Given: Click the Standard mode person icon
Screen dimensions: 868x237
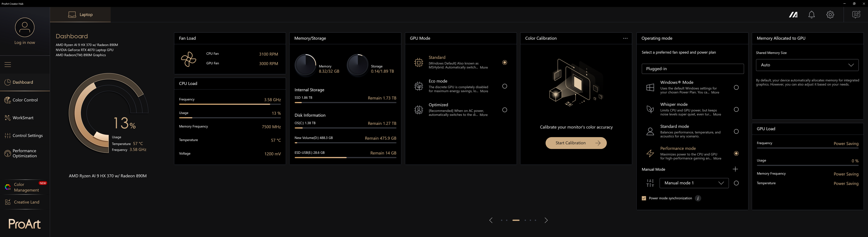Looking at the screenshot, I should pos(650,131).
